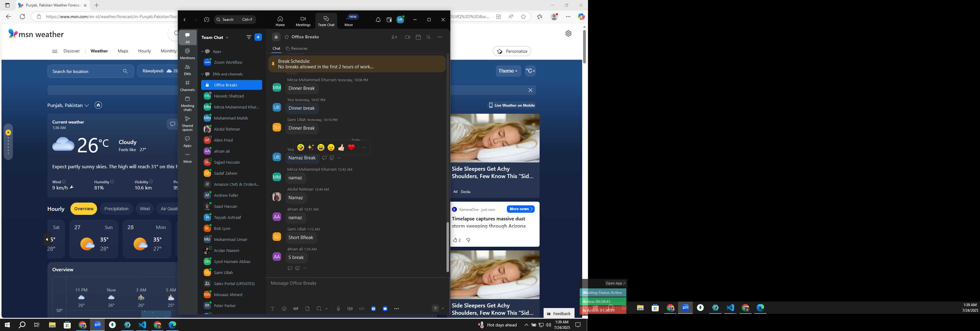The height and width of the screenshot is (331, 980).
Task: Open the Channels section in sidebar
Action: click(x=187, y=86)
